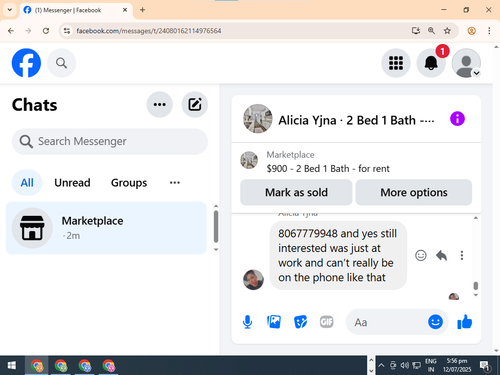Open the Chrome profile icon
This screenshot has height=375, width=500.
click(472, 31)
